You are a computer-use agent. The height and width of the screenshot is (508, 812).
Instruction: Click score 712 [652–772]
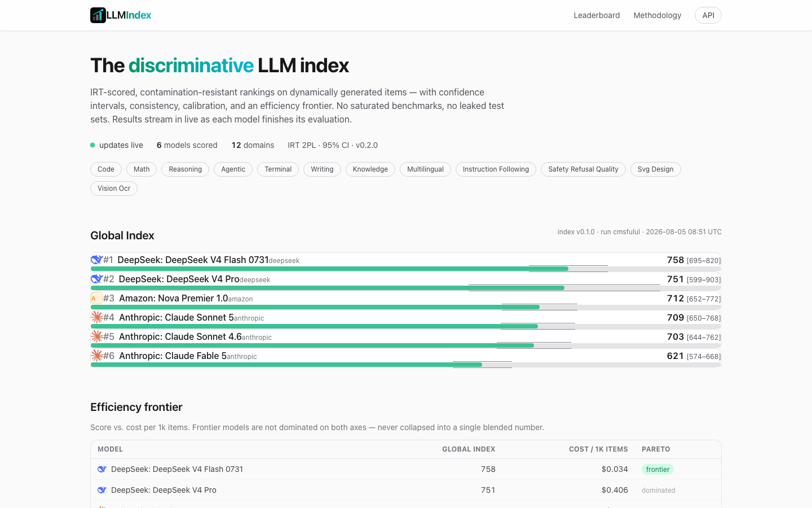click(694, 299)
